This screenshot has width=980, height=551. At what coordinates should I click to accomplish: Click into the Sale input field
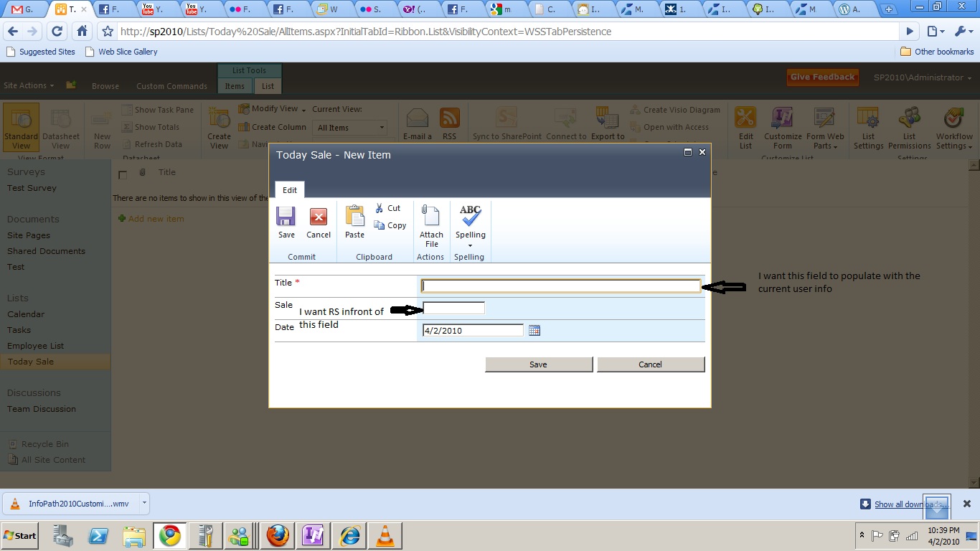pos(453,309)
